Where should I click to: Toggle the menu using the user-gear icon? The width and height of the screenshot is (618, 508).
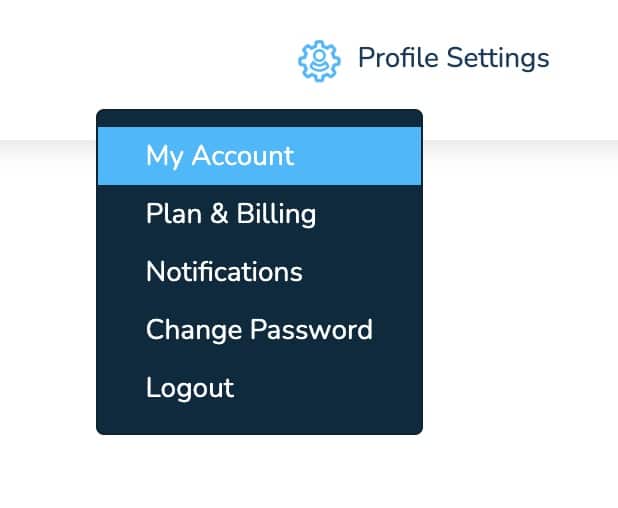319,61
